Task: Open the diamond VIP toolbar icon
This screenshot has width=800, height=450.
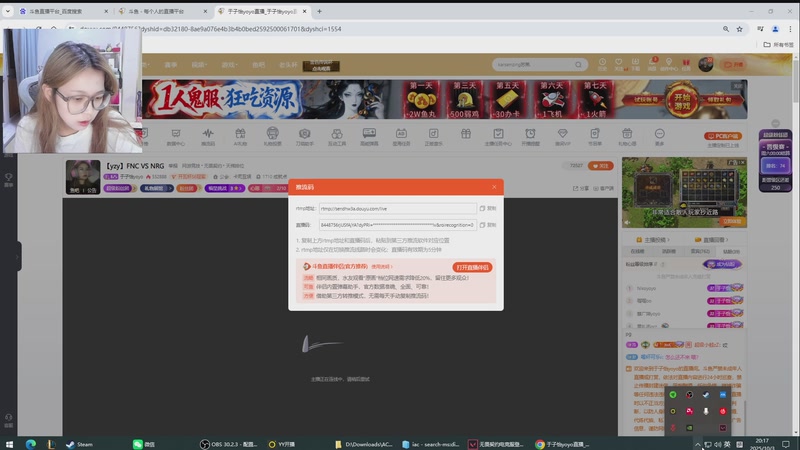Action: [x=562, y=137]
